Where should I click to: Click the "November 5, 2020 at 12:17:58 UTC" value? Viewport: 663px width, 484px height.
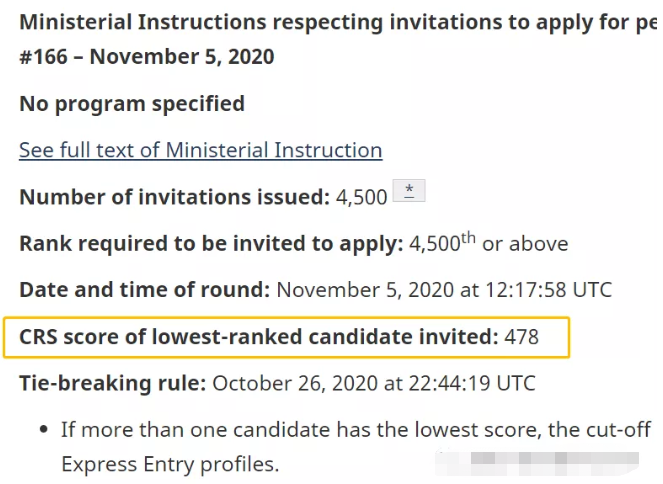(x=443, y=290)
